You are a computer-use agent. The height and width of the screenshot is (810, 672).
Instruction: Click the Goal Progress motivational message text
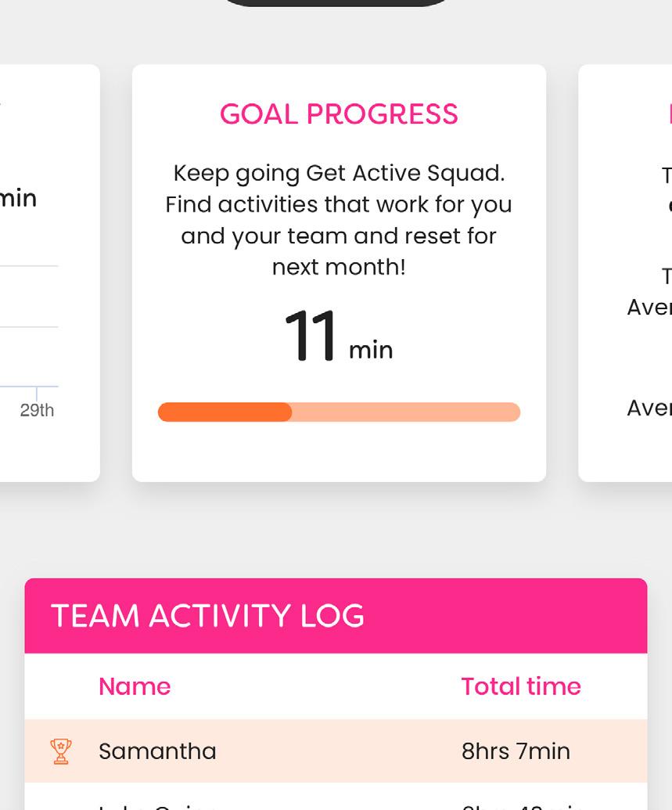(x=339, y=220)
